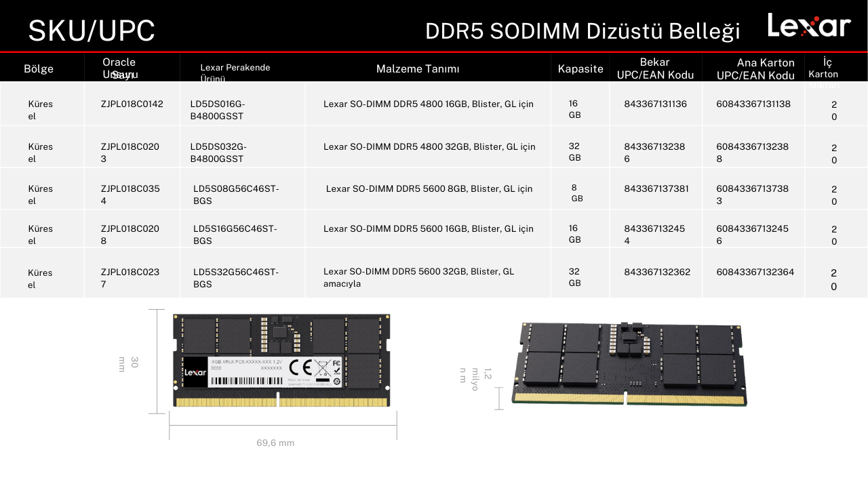Select product code LD5S32G56C46ST-BGS
The width and height of the screenshot is (868, 488).
(x=236, y=278)
